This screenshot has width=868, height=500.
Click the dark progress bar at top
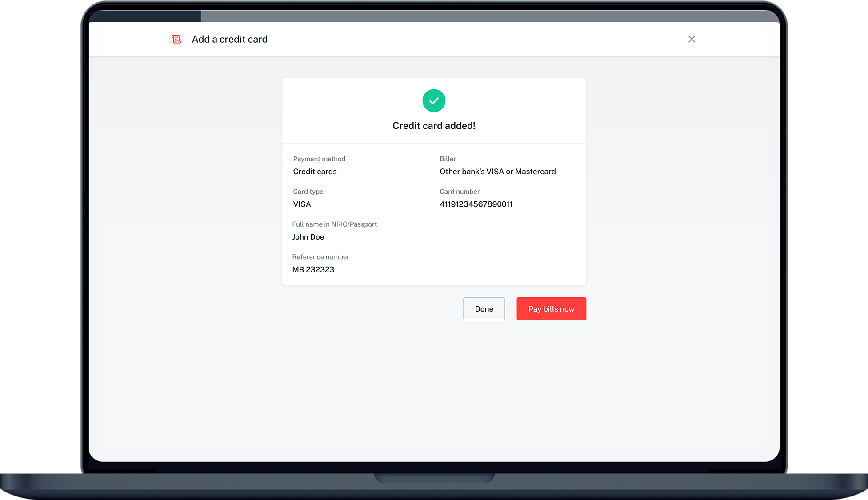[145, 16]
